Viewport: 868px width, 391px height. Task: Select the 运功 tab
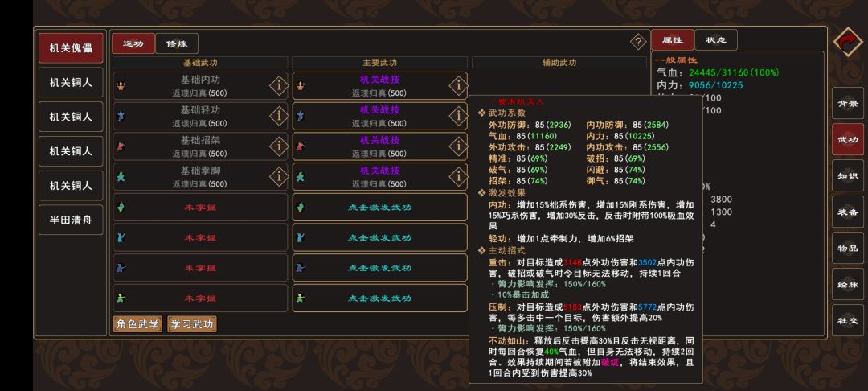128,44
